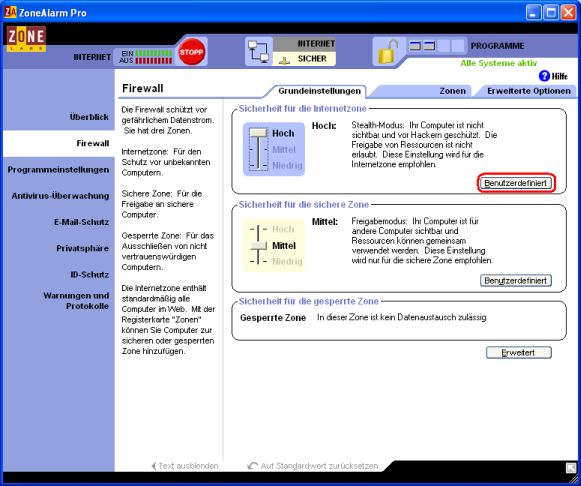Click the undo arrow icon beside 'Auf Standardwert zurücksetzen'
This screenshot has height=486, width=581.
click(x=252, y=466)
